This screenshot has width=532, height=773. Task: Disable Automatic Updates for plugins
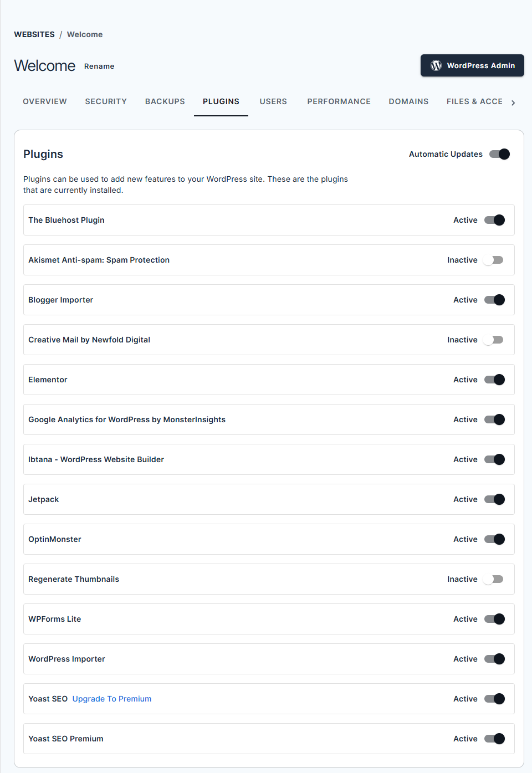tap(499, 154)
